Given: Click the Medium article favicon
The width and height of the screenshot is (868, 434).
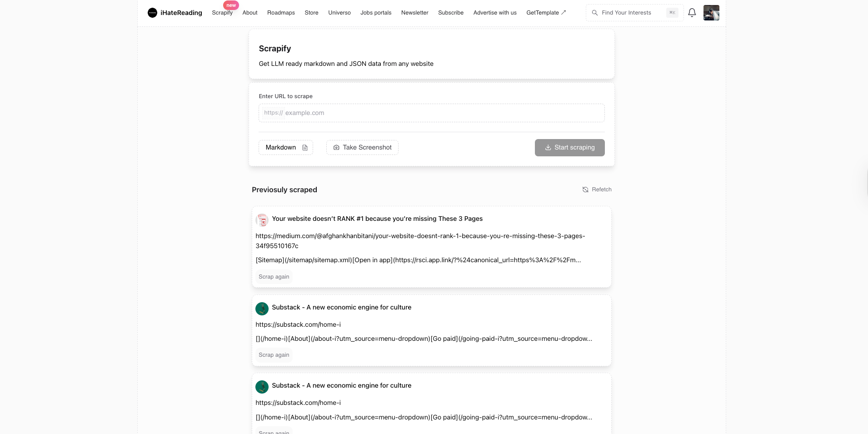Looking at the screenshot, I should click(262, 220).
